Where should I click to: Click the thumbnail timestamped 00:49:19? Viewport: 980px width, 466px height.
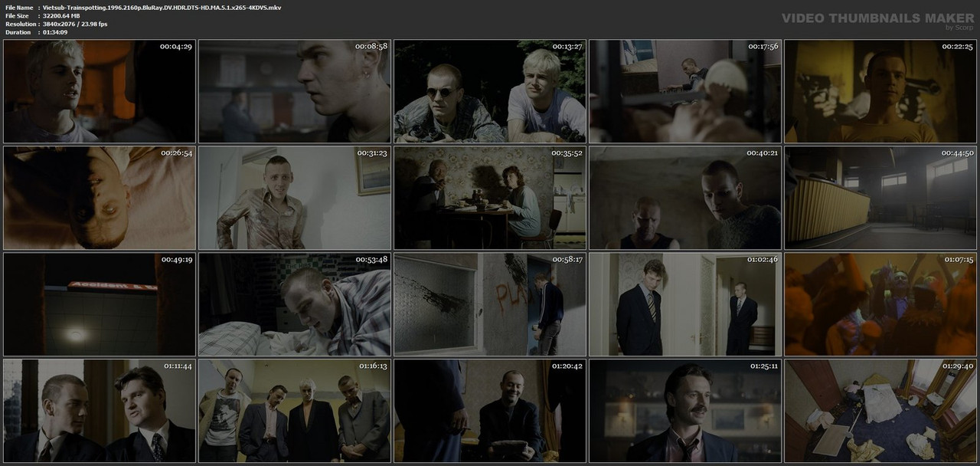[100, 304]
